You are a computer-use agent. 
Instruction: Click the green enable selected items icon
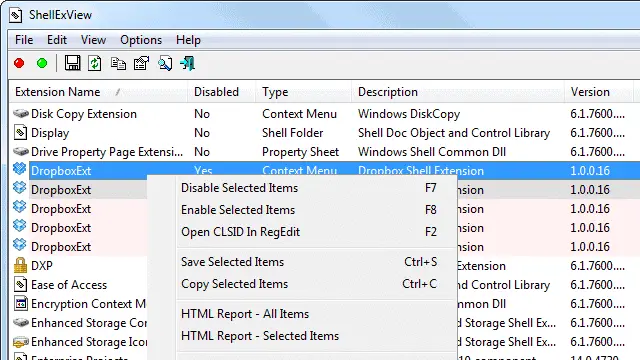pos(42,63)
